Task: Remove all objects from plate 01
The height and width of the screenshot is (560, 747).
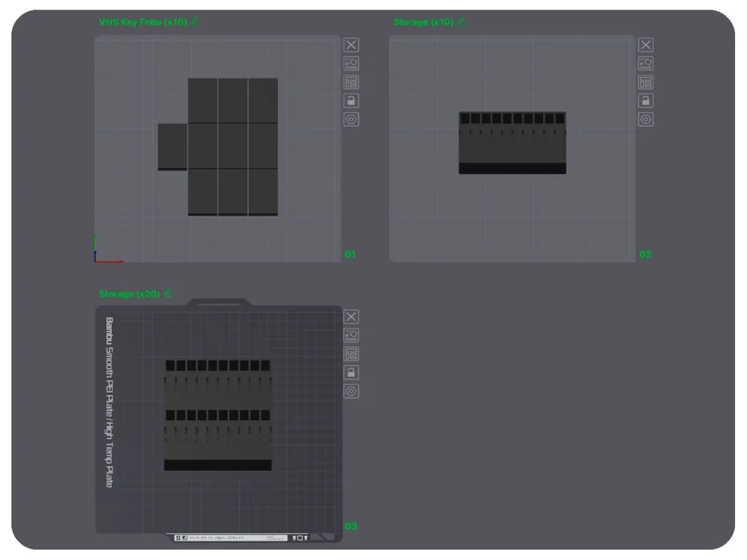Action: [x=351, y=45]
